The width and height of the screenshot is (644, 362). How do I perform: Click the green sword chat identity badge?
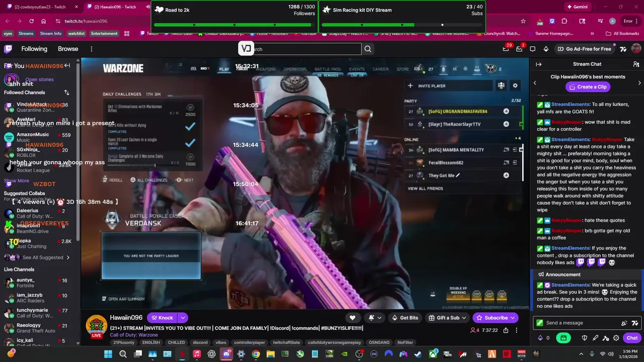(540, 323)
